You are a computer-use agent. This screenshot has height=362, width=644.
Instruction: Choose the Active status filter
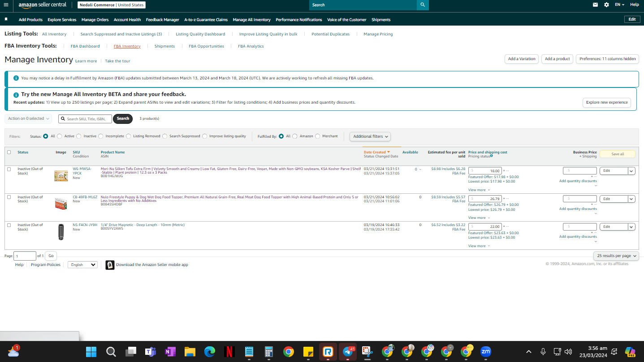tap(60, 136)
